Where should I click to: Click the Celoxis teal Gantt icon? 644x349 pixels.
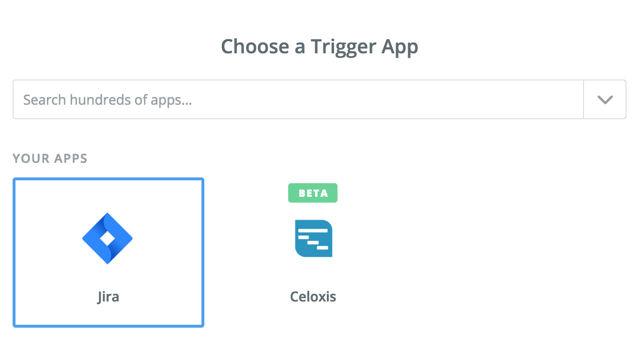point(313,238)
